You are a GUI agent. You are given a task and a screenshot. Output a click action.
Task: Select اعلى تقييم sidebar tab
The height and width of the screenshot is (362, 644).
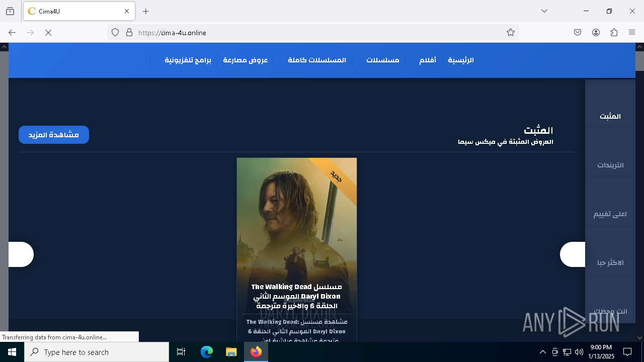tap(610, 214)
